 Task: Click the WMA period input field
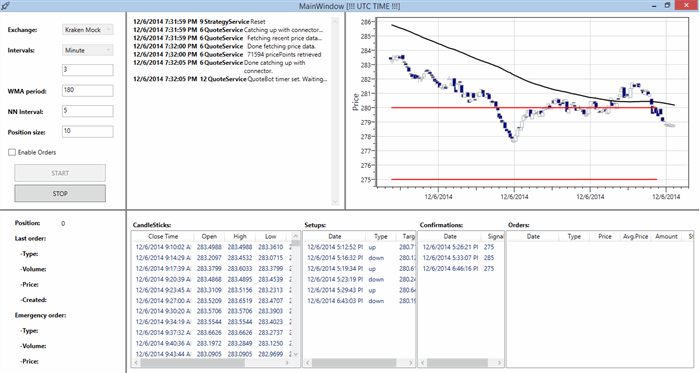click(88, 90)
